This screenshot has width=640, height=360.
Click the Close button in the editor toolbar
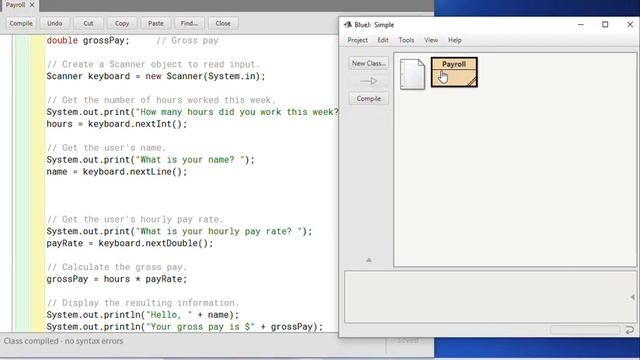223,23
